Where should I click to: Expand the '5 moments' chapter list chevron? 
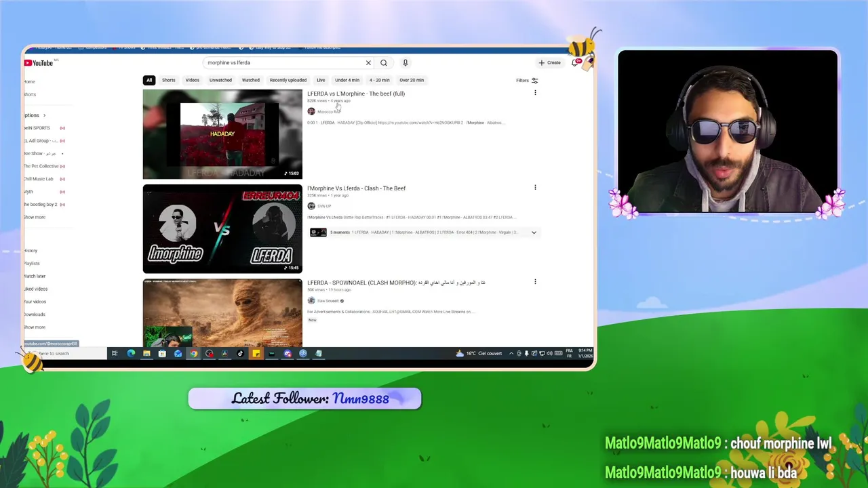tap(534, 232)
